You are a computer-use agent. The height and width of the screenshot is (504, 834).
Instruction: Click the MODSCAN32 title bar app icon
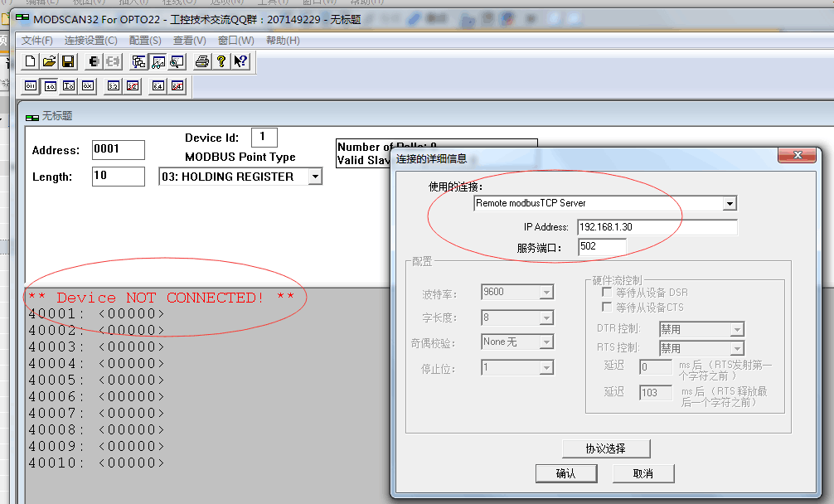[22, 19]
